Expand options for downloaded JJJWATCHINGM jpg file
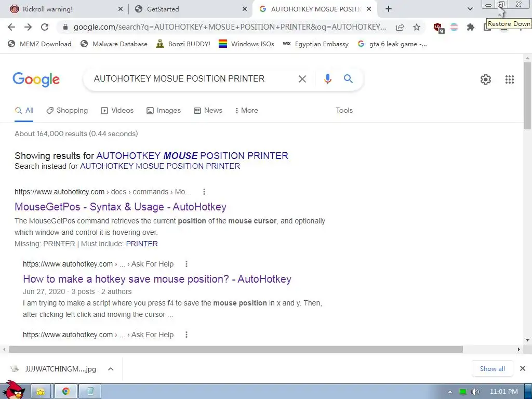The height and width of the screenshot is (399, 532). (111, 369)
